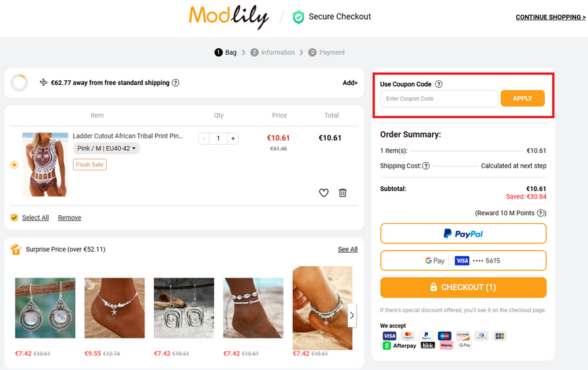Delete item using trash bin icon

[x=342, y=193]
